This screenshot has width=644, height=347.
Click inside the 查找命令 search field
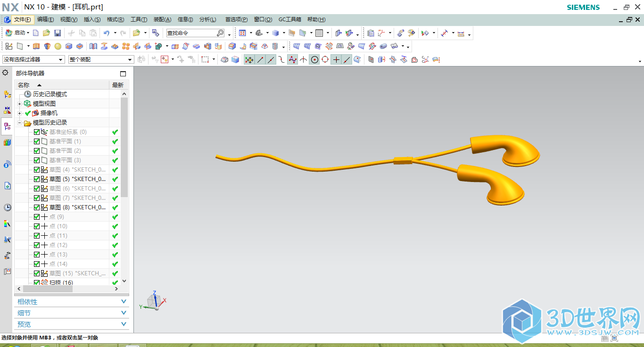(x=191, y=33)
